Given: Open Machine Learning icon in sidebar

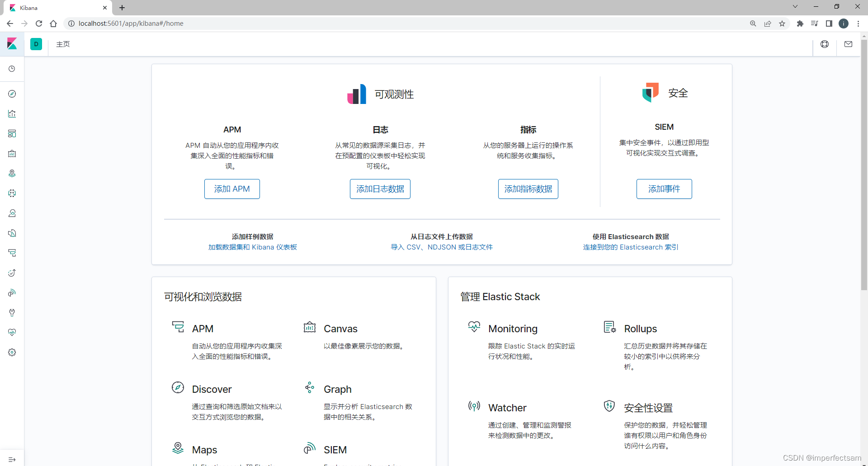Looking at the screenshot, I should point(12,193).
